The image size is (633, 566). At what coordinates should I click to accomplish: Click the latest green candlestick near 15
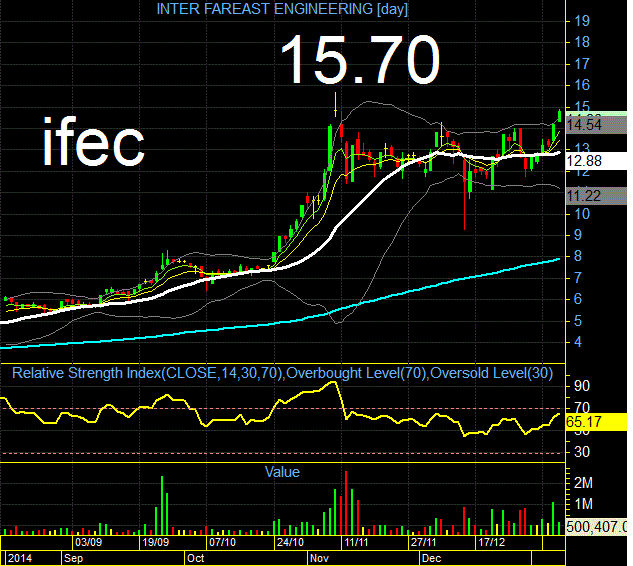[x=560, y=115]
